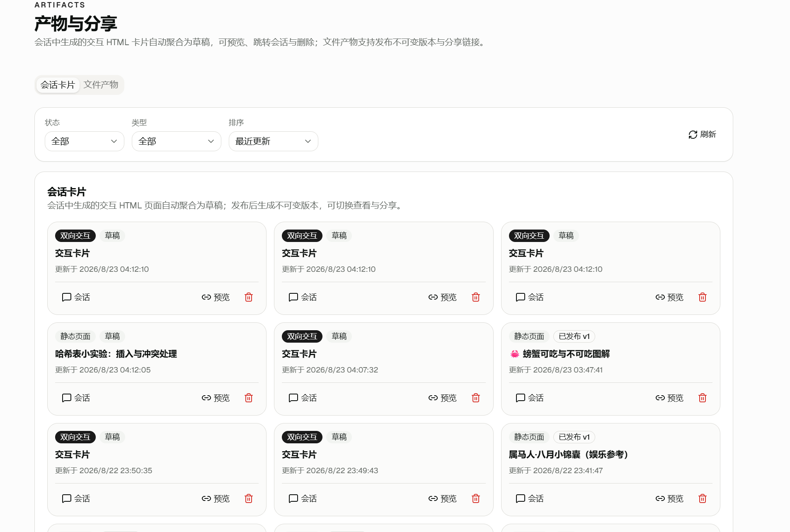The image size is (790, 532).
Task: Click the 哈希表小实验：插入与冲突处理 title
Action: pos(116,354)
